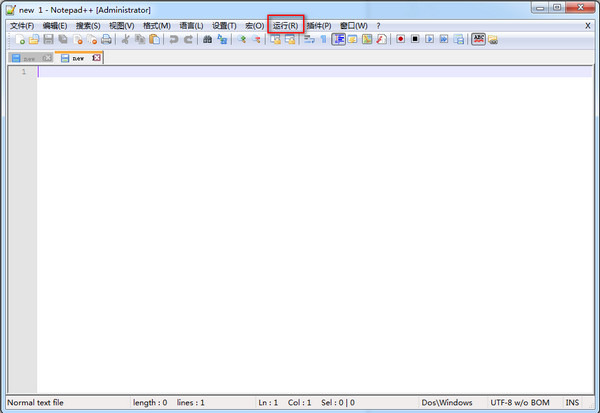
Task: Open the user defined language icon
Action: pyautogui.click(x=352, y=39)
